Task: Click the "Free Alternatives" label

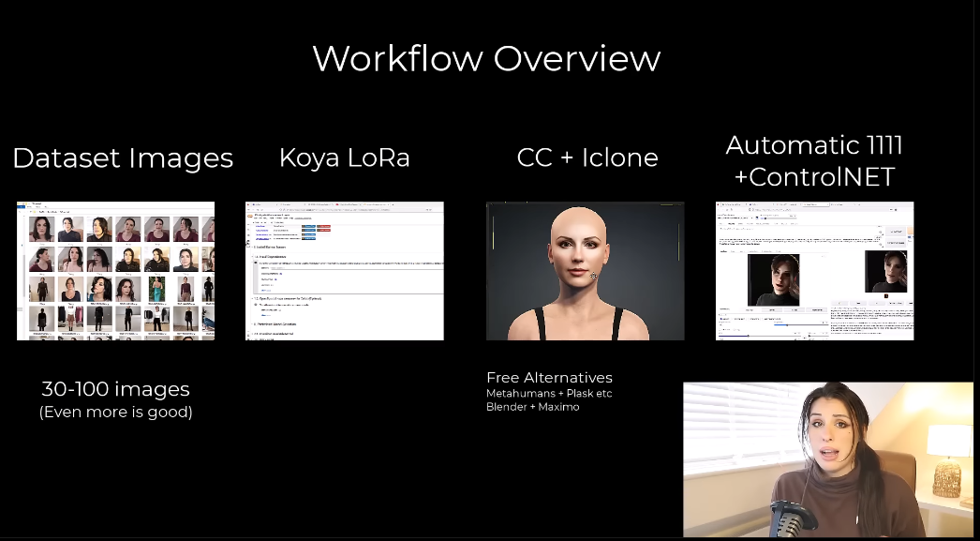Action: pyautogui.click(x=549, y=378)
